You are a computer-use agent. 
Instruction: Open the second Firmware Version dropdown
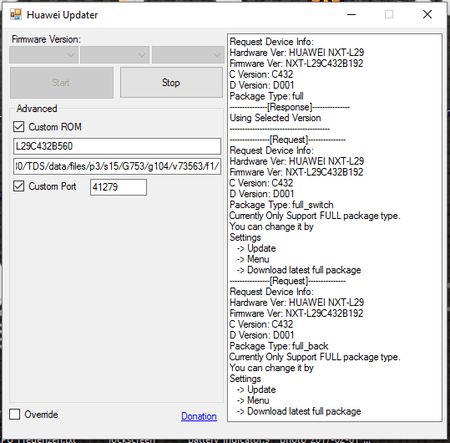(115, 55)
